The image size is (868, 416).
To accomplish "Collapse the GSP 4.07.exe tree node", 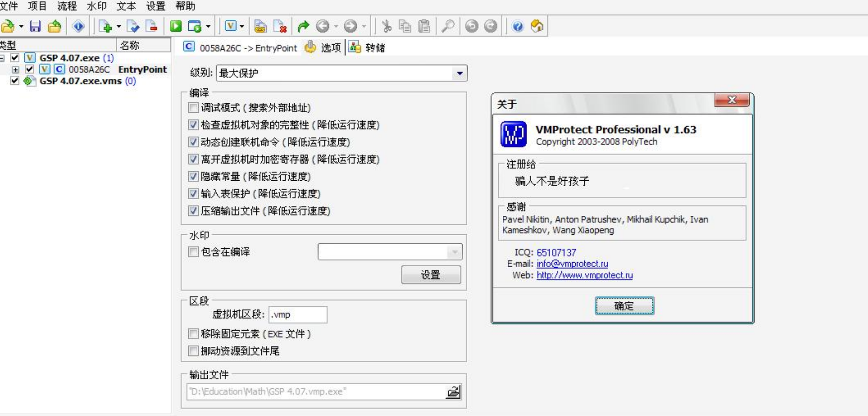I will pos(2,58).
